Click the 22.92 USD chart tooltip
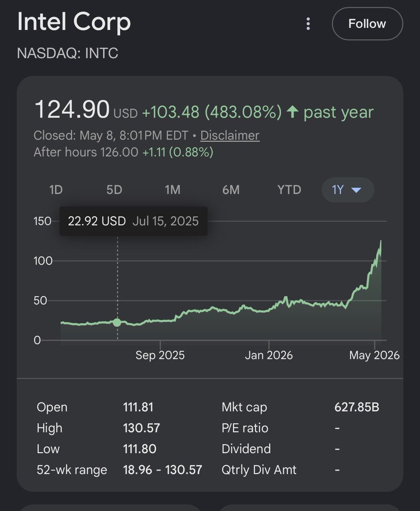This screenshot has width=420, height=511. tap(133, 221)
